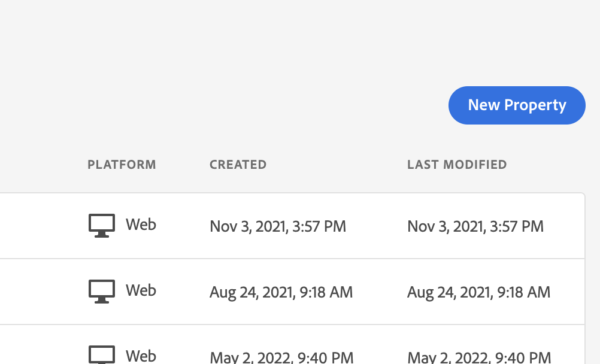Image resolution: width=600 pixels, height=364 pixels.
Task: Sort properties by the CREATED column header
Action: click(x=238, y=165)
